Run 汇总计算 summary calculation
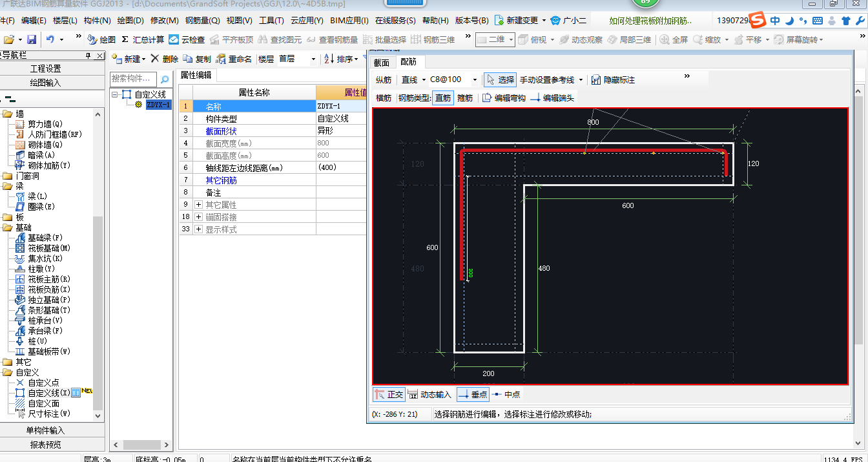 tap(143, 39)
